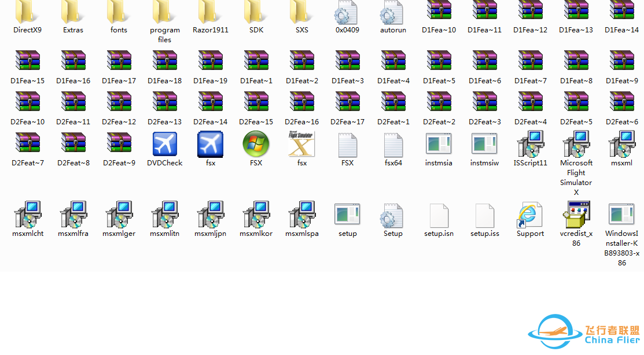Select the msxmljpn installer package
The width and height of the screenshot is (644, 355).
[210, 215]
